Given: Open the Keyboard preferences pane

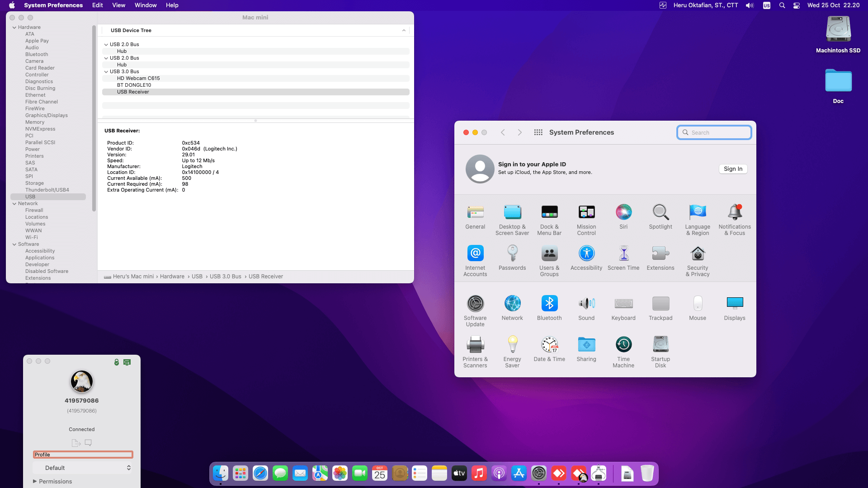Looking at the screenshot, I should coord(623,308).
